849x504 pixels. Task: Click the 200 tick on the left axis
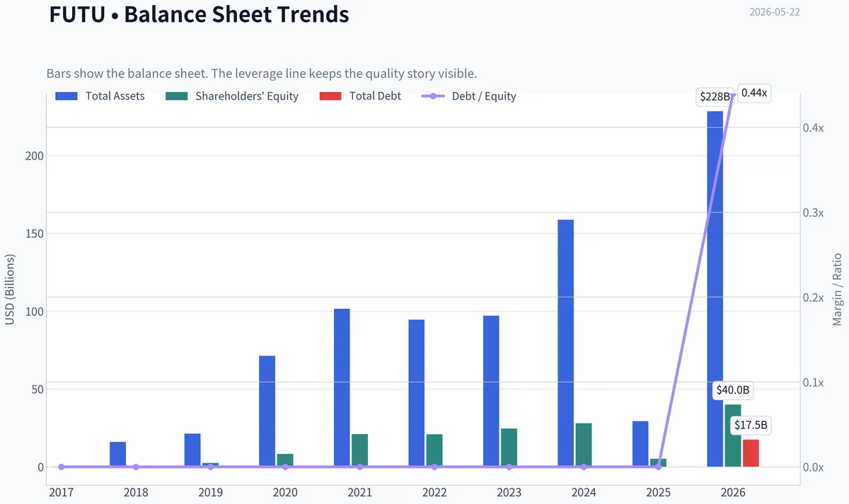point(33,156)
